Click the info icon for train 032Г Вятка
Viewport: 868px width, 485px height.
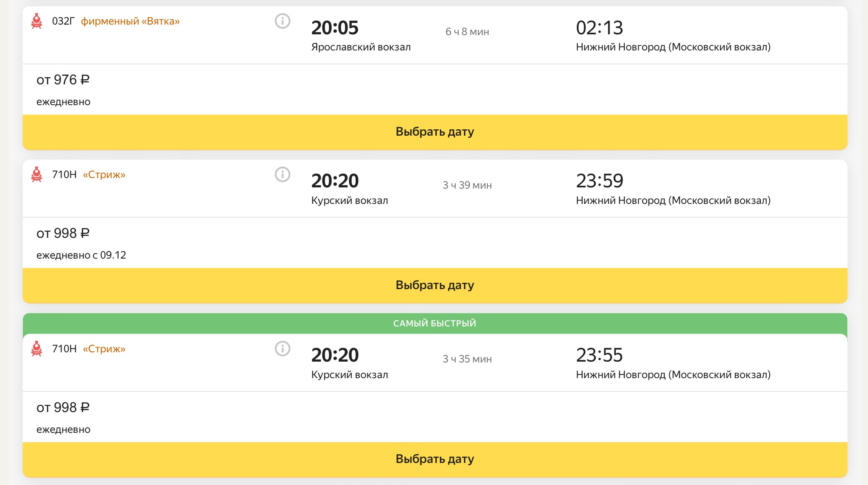(282, 21)
